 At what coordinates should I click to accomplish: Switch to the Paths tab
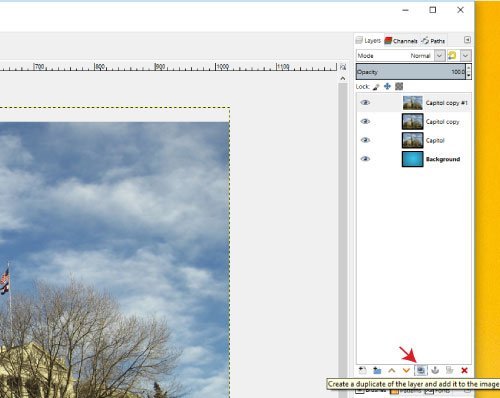[x=433, y=41]
